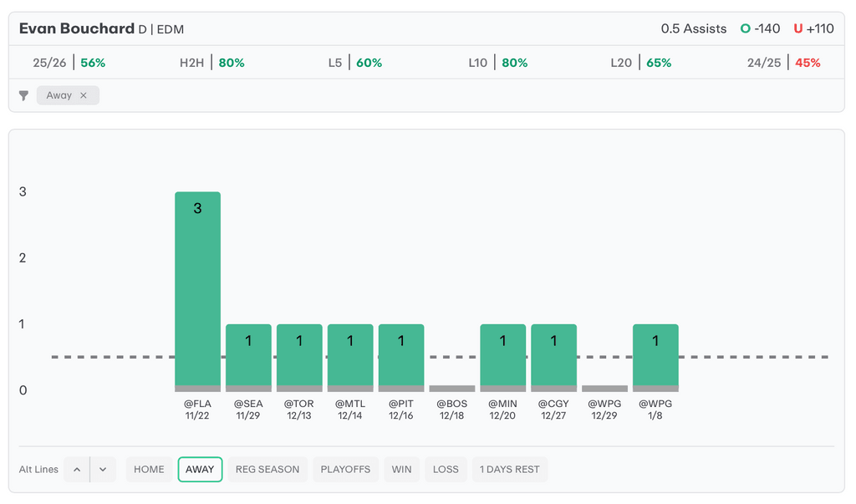Raise the alt line with up chevron
Screen dimensions: 856x504
(77, 470)
